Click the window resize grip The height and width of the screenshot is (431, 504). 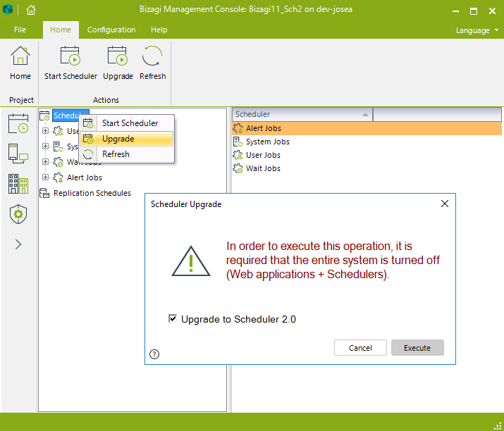pyautogui.click(x=497, y=425)
